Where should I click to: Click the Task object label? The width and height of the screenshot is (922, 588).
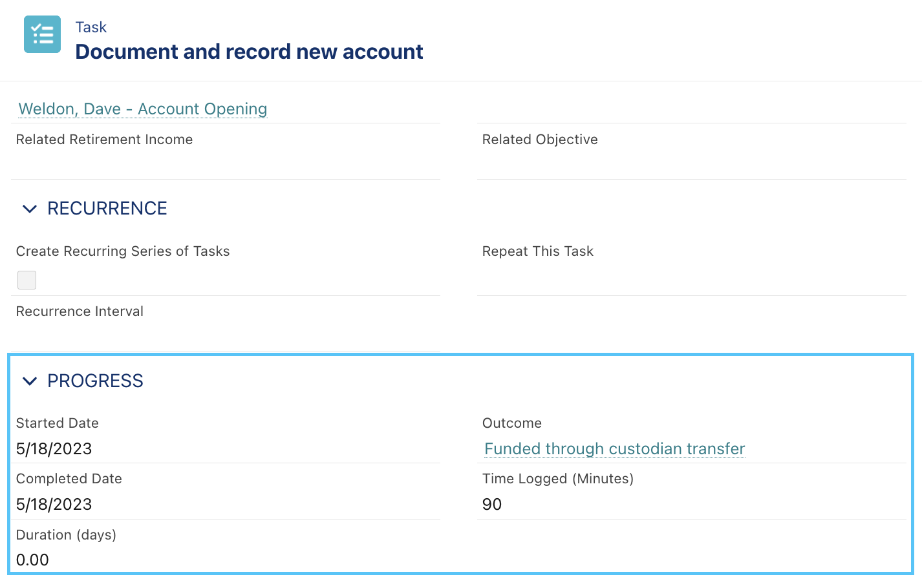tap(91, 27)
